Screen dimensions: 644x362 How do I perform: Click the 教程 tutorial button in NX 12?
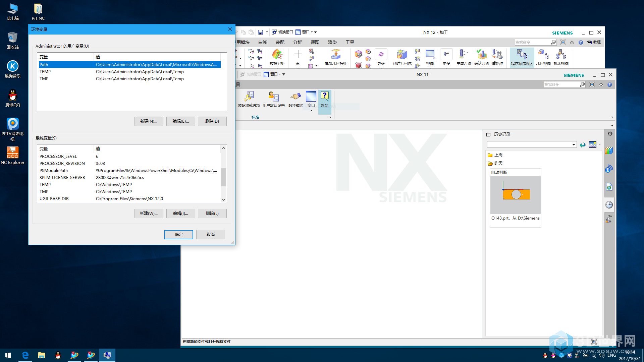pos(594,42)
